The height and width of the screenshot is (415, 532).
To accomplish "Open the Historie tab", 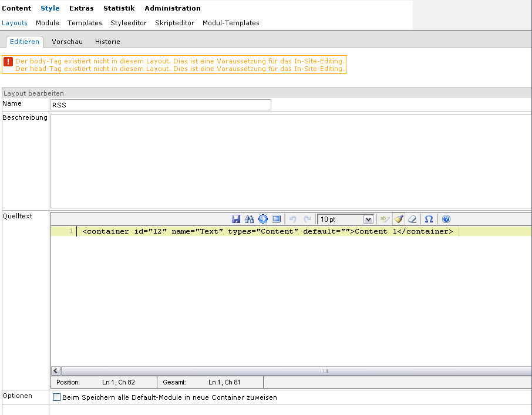I will pyautogui.click(x=107, y=42).
